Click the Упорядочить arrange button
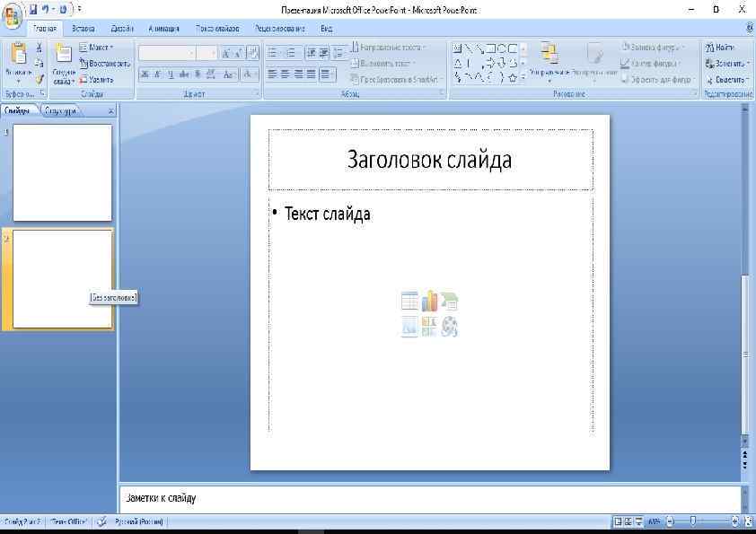This screenshot has height=534, width=756. click(x=549, y=60)
